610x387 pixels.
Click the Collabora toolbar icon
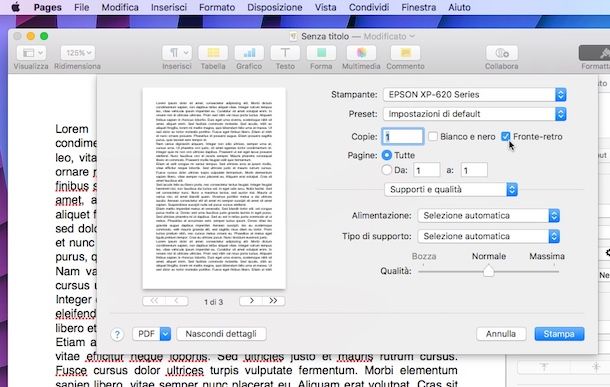click(x=501, y=53)
